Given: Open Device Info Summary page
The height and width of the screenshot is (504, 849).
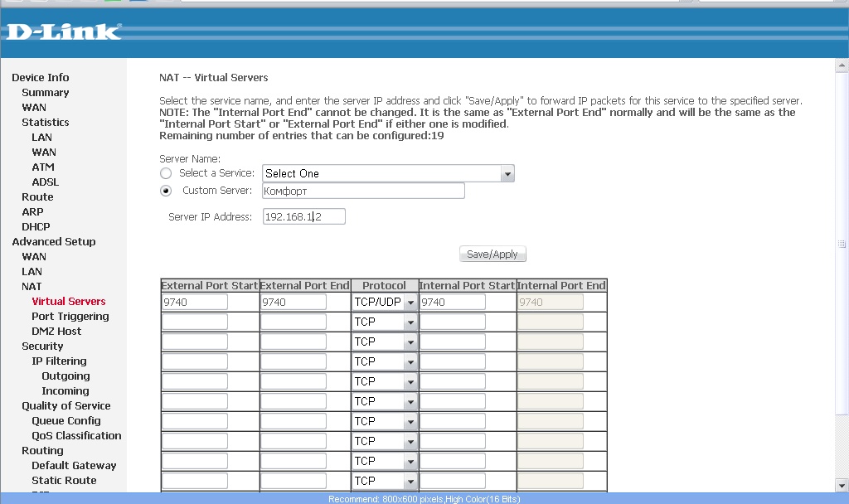Looking at the screenshot, I should [x=45, y=93].
